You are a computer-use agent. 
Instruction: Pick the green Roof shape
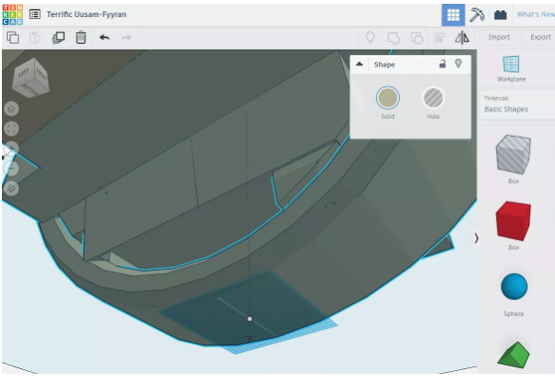tap(513, 355)
